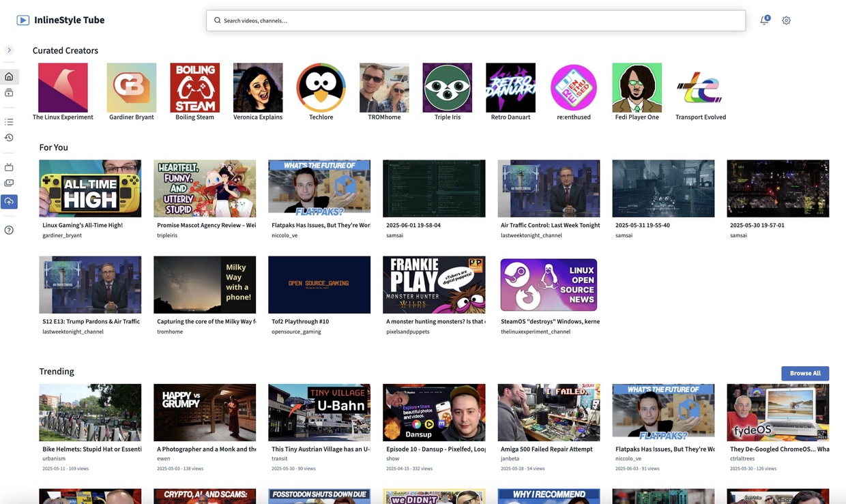The width and height of the screenshot is (846, 504).
Task: Open the video titled 2025-06-01 19-58-04
Action: coord(413,225)
